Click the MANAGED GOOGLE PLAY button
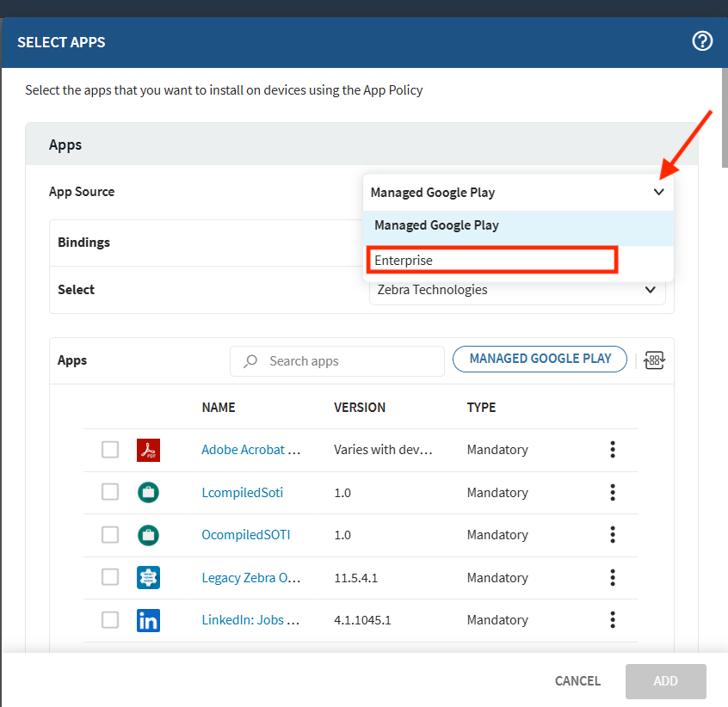The width and height of the screenshot is (728, 707). coord(540,360)
